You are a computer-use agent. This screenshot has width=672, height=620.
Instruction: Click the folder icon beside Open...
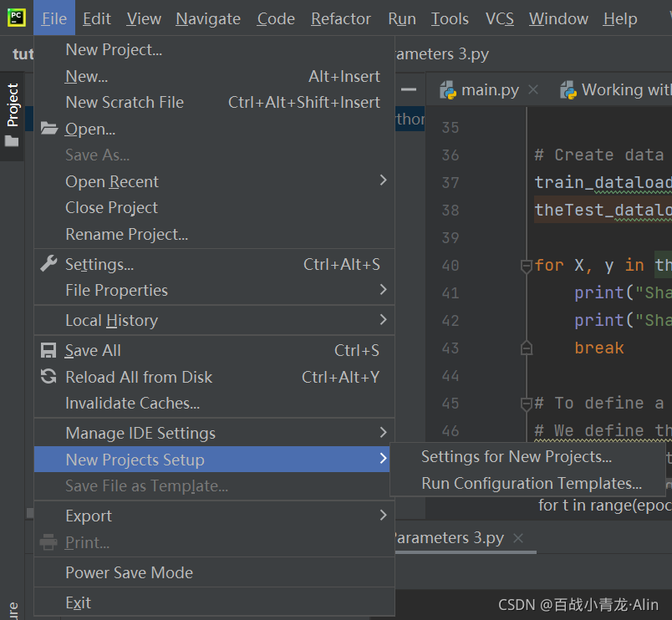48,129
